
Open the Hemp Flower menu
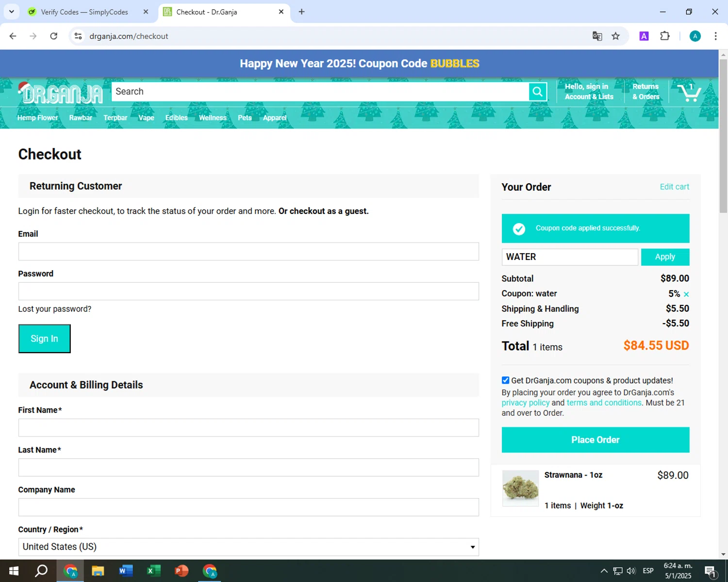click(x=37, y=118)
